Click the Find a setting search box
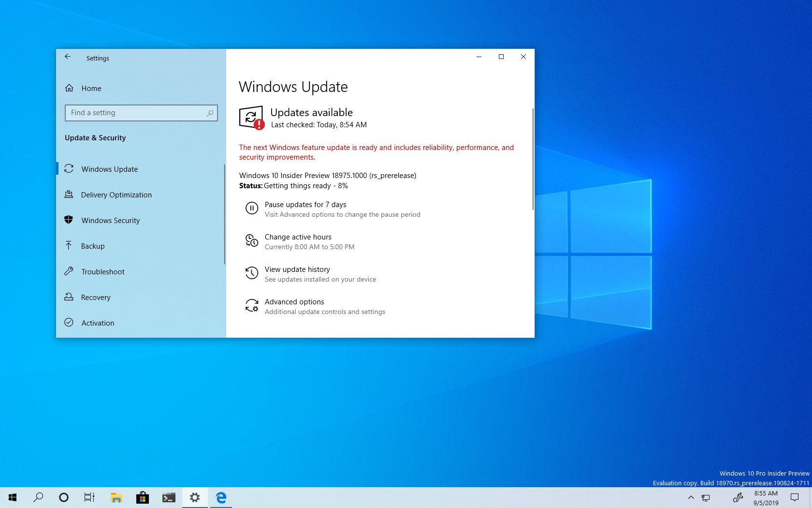This screenshot has height=508, width=812. pyautogui.click(x=141, y=113)
